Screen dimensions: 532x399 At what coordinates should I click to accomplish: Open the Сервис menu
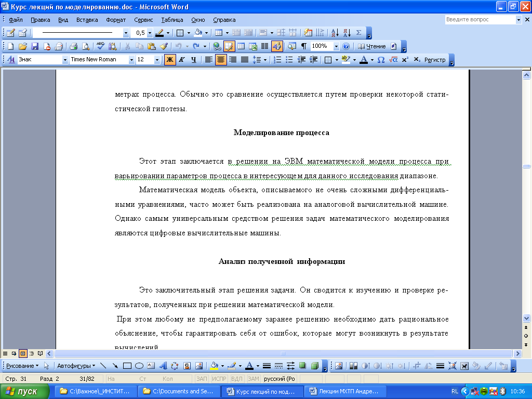coord(143,20)
